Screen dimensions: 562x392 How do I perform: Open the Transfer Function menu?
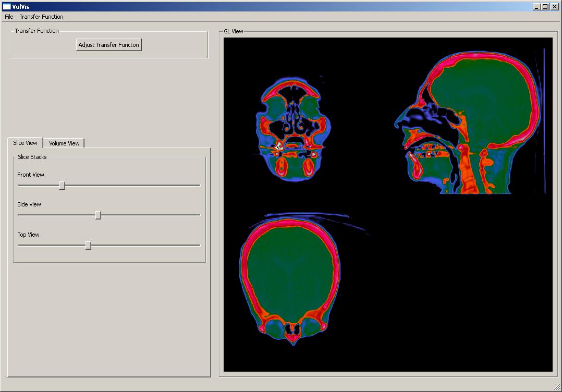(41, 17)
